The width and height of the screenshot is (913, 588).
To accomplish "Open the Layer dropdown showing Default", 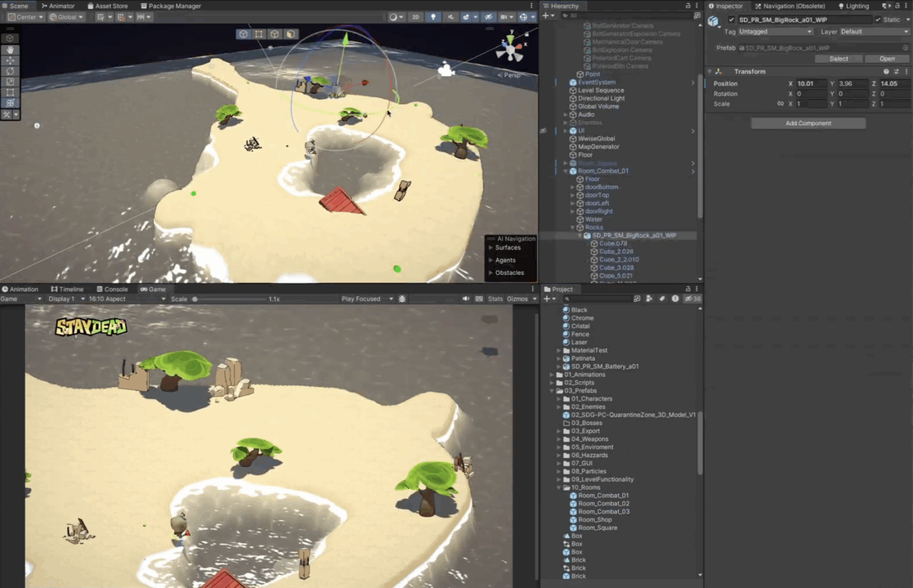I will (874, 32).
